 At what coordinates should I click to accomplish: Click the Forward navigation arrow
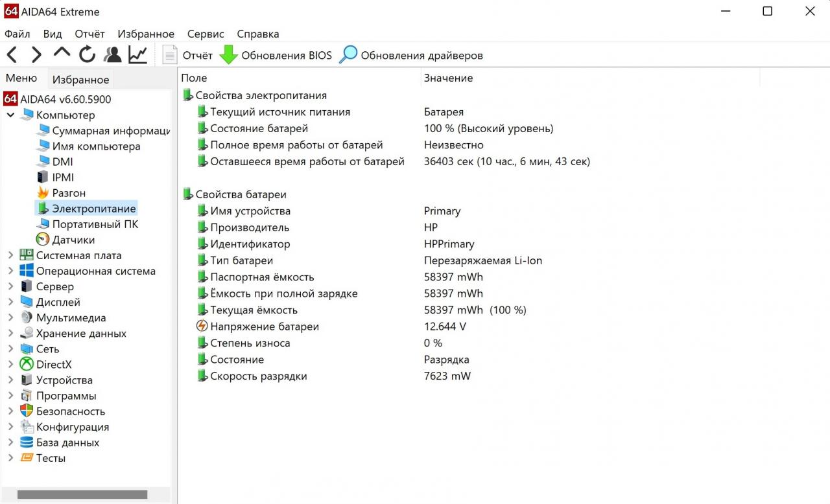[36, 55]
